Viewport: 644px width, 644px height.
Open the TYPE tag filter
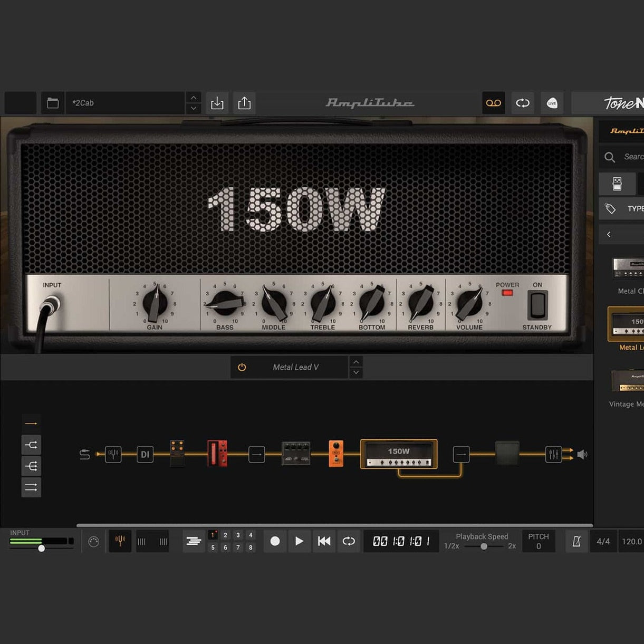[x=621, y=209]
